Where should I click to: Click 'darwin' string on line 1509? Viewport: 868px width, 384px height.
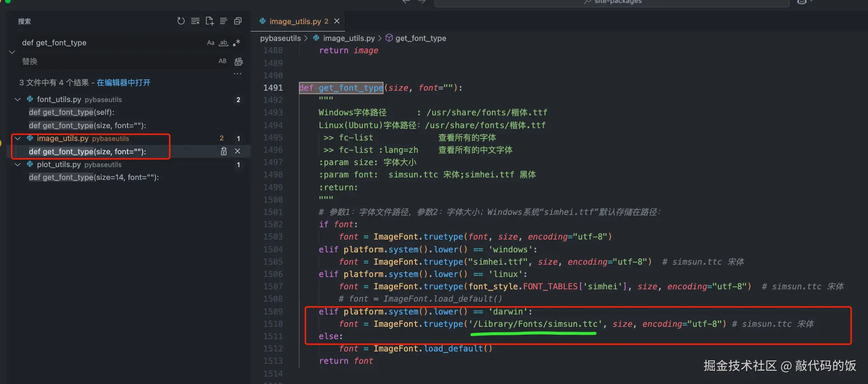coord(508,312)
